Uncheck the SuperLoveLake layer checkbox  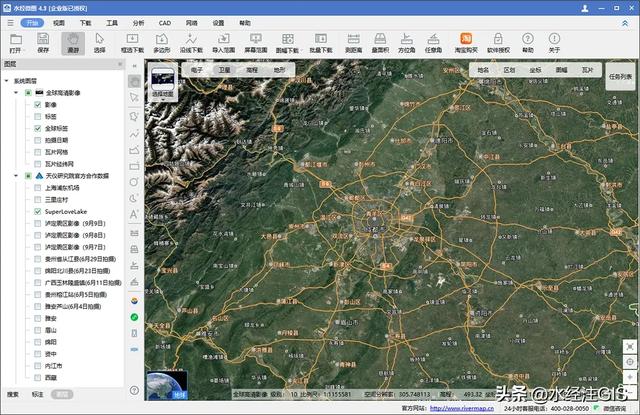(x=37, y=212)
